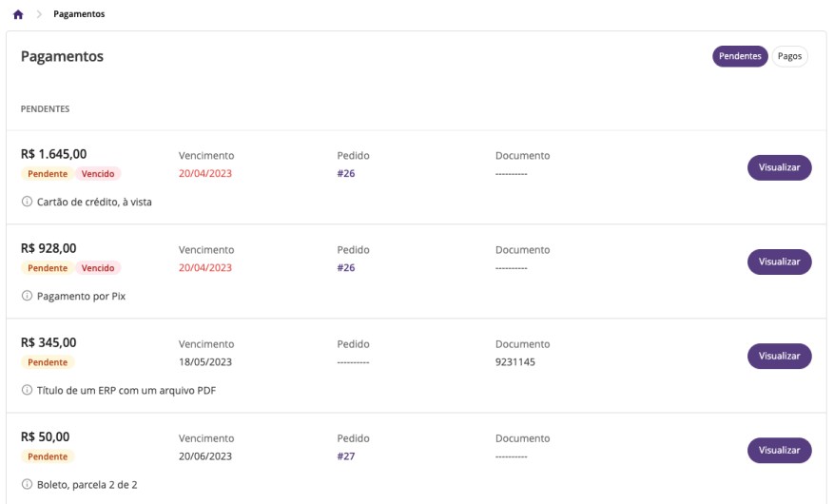Open order #26 link in first payment
The image size is (834, 504).
click(346, 173)
